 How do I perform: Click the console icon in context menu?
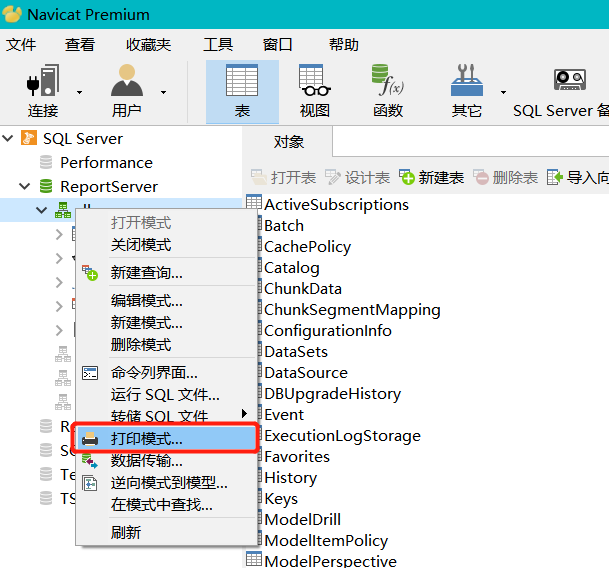90,373
